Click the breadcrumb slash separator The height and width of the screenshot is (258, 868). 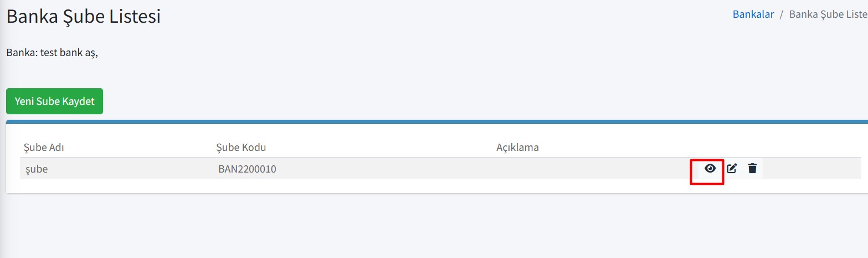[x=781, y=14]
